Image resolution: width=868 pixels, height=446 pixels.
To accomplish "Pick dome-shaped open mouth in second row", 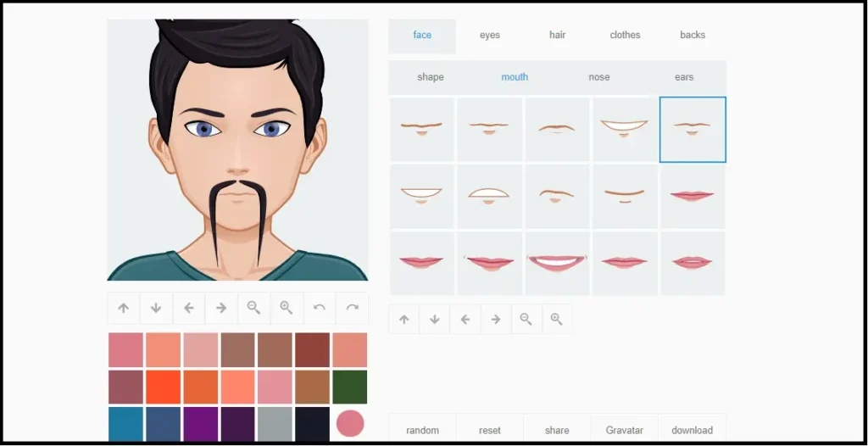I will 489,197.
